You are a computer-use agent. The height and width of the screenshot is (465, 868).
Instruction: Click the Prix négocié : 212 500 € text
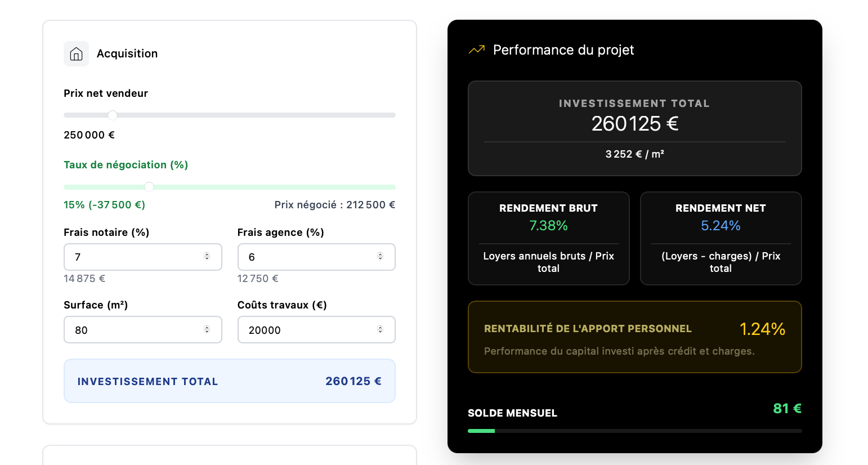click(335, 205)
